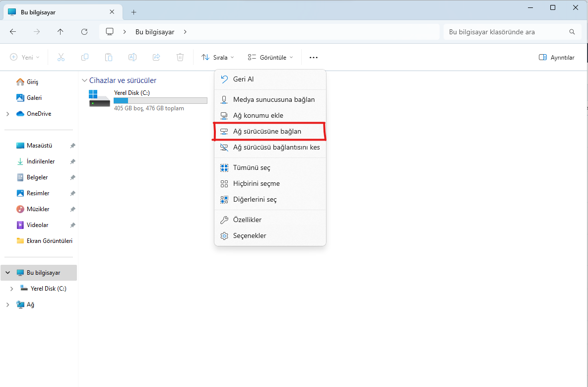
Task: Click the Yerel Disk storage usage bar
Action: point(160,101)
